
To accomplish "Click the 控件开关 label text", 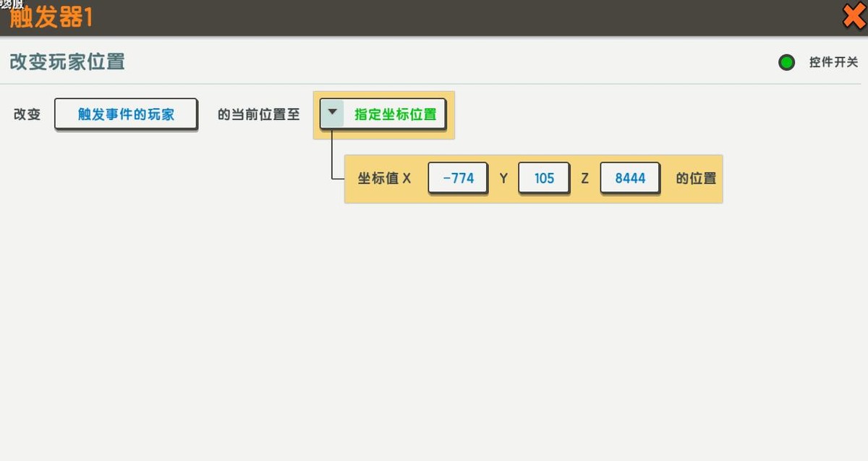I will [833, 63].
